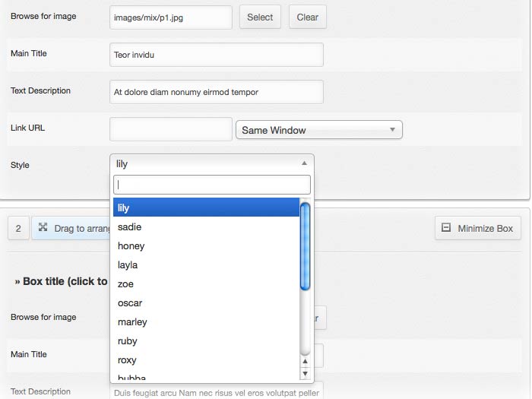Click the Main Title field containing Teor invidu
Screen dimensions: 532x399
[216, 55]
